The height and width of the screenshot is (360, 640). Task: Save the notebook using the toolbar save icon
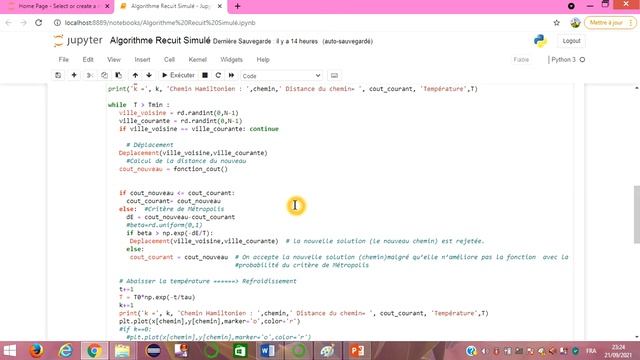pos(58,76)
